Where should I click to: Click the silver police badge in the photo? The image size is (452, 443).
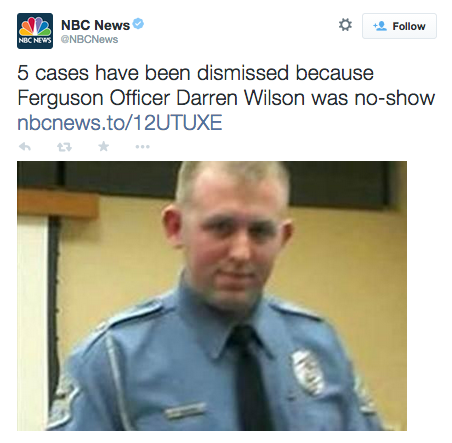click(308, 372)
